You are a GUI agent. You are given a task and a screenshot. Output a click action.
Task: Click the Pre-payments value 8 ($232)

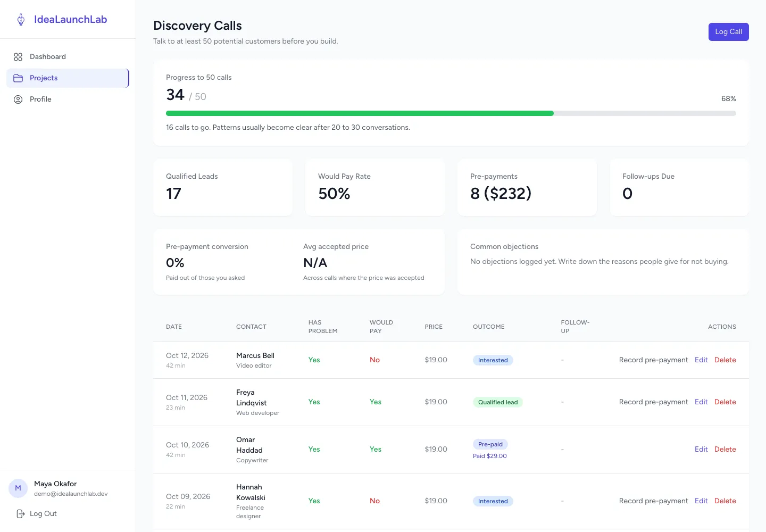click(501, 194)
